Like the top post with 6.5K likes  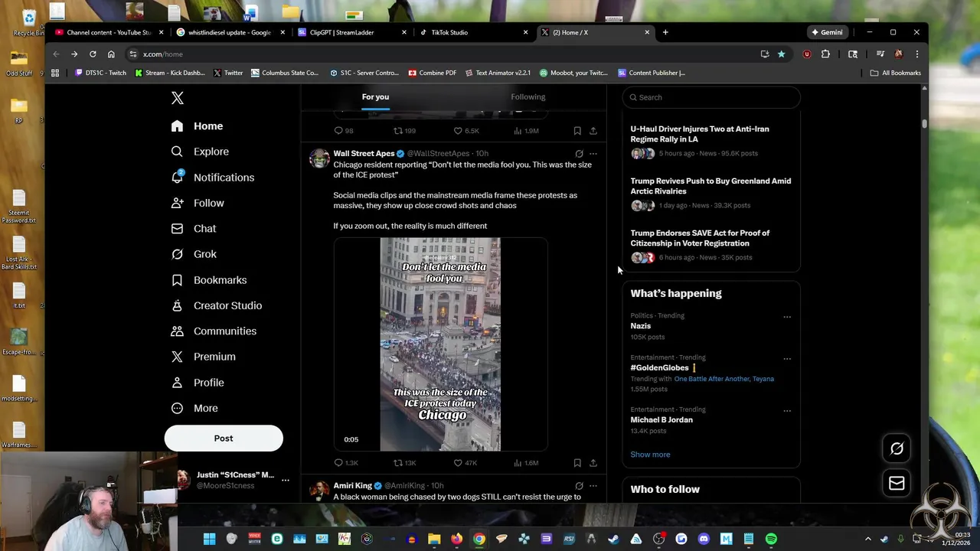(465, 131)
